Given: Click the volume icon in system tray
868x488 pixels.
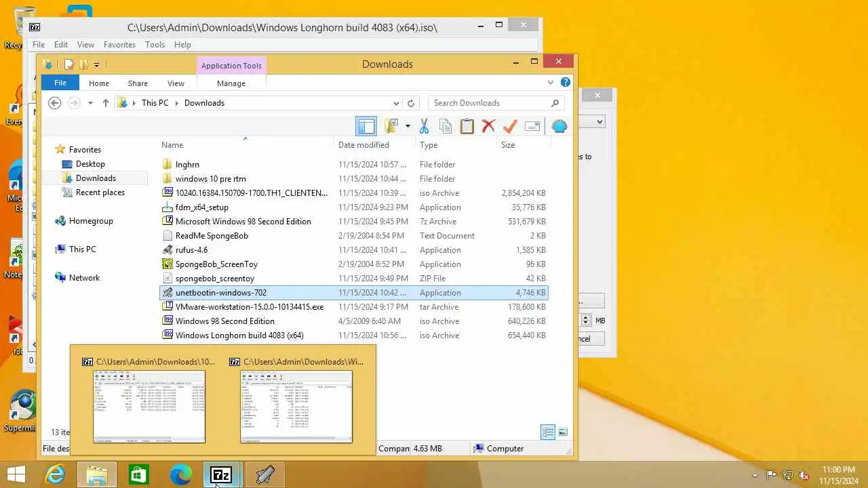Looking at the screenshot, I should [804, 475].
